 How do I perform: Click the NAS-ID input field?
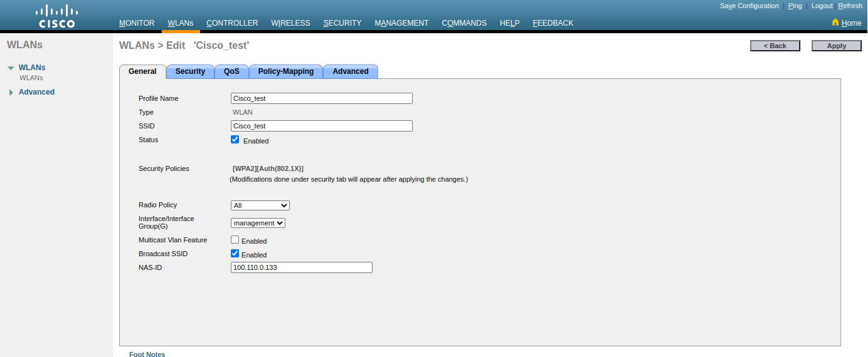[302, 267]
